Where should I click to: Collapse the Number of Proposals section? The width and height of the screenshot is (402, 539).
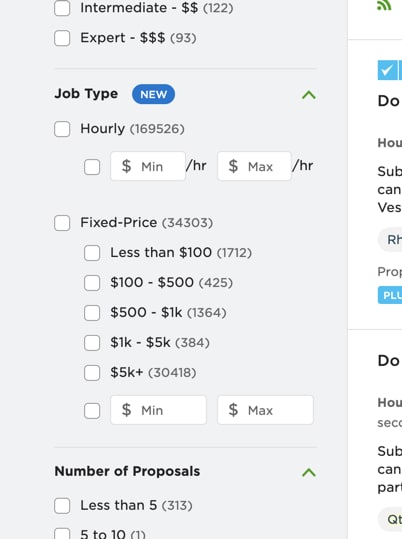[x=308, y=473]
